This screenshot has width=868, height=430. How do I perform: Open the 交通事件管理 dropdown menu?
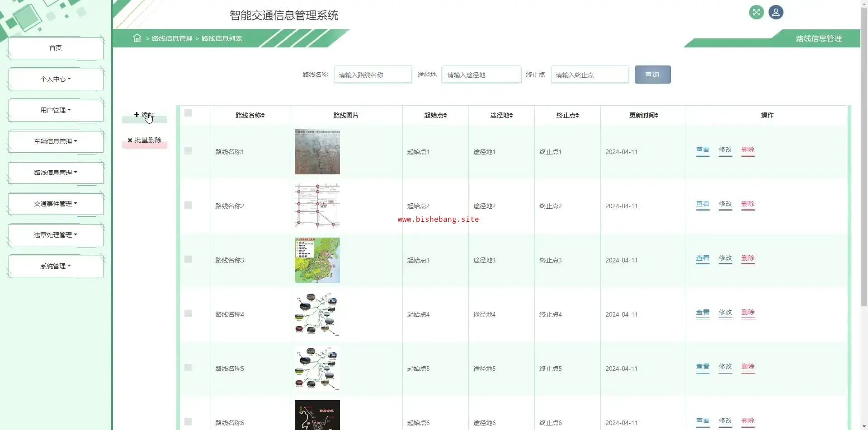coord(56,204)
